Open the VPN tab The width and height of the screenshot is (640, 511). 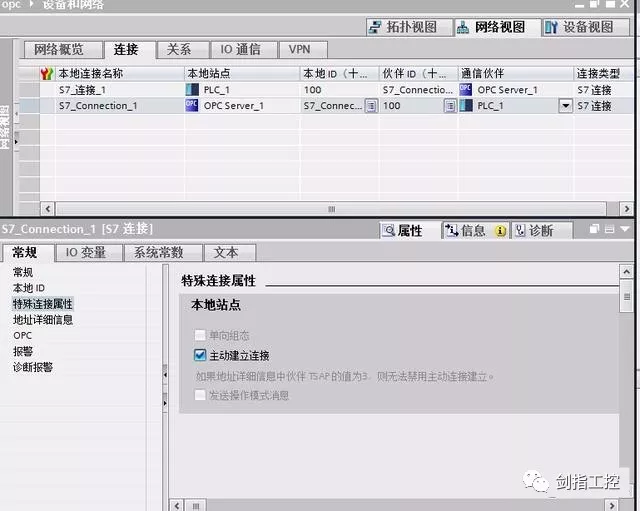point(300,49)
